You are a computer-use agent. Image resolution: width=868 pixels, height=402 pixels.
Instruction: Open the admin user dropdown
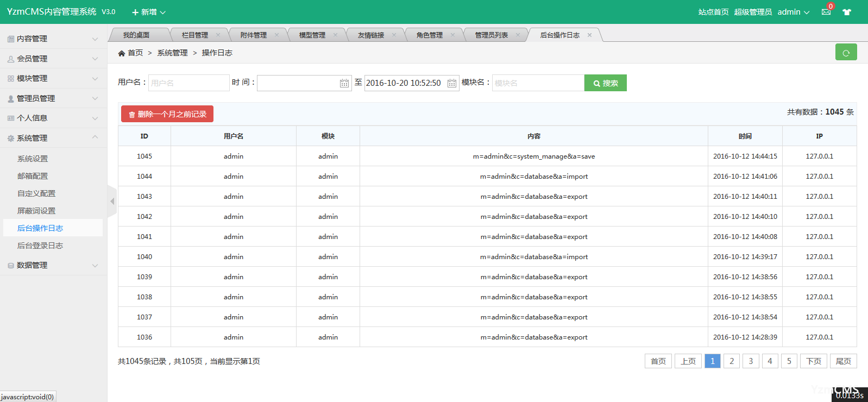793,12
